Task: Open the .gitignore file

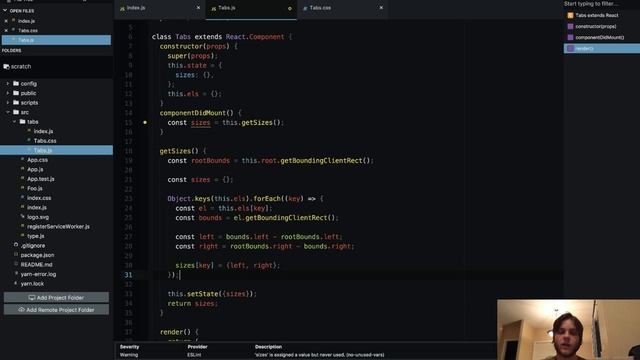Action: coord(33,246)
